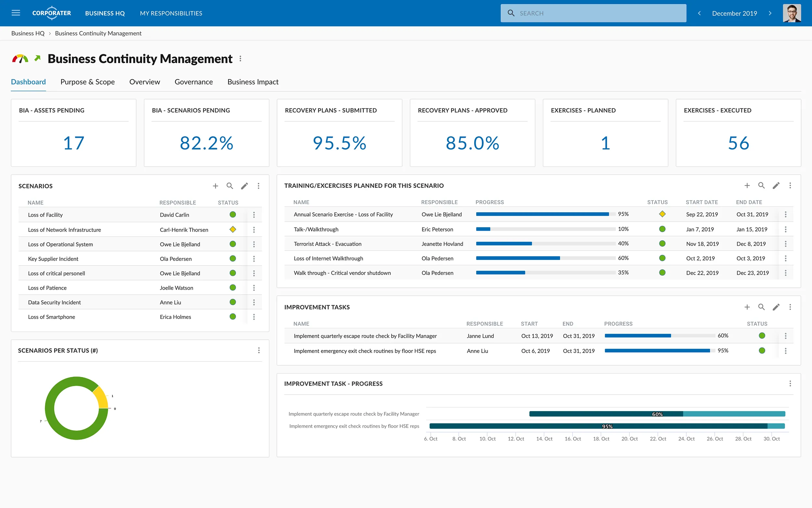Screen dimensions: 812x508
Task: Go to the next month after December 2019
Action: [x=770, y=13]
